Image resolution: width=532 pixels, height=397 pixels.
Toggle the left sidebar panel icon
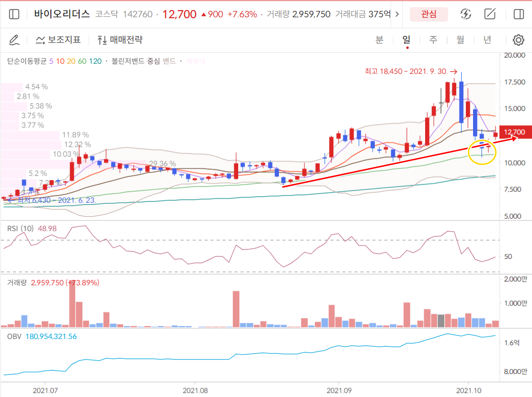pos(14,14)
